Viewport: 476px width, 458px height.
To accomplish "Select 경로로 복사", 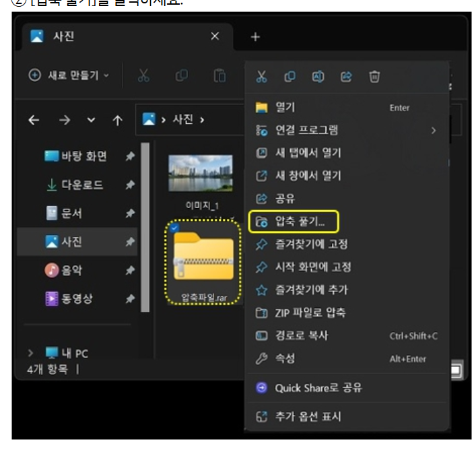I will click(x=347, y=336).
